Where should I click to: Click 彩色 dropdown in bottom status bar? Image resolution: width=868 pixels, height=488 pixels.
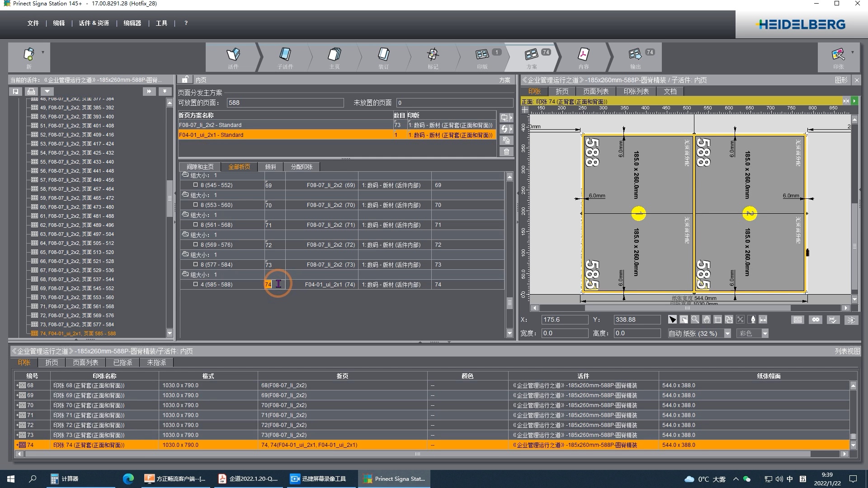750,333
